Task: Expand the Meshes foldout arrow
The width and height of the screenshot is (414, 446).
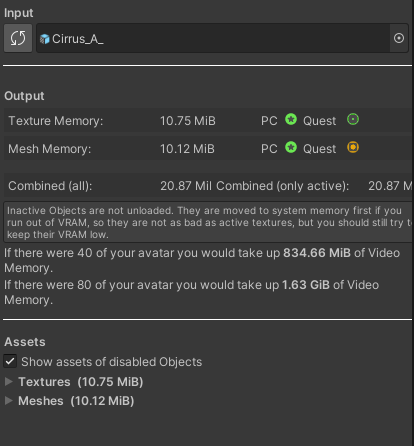Action: [9, 401]
